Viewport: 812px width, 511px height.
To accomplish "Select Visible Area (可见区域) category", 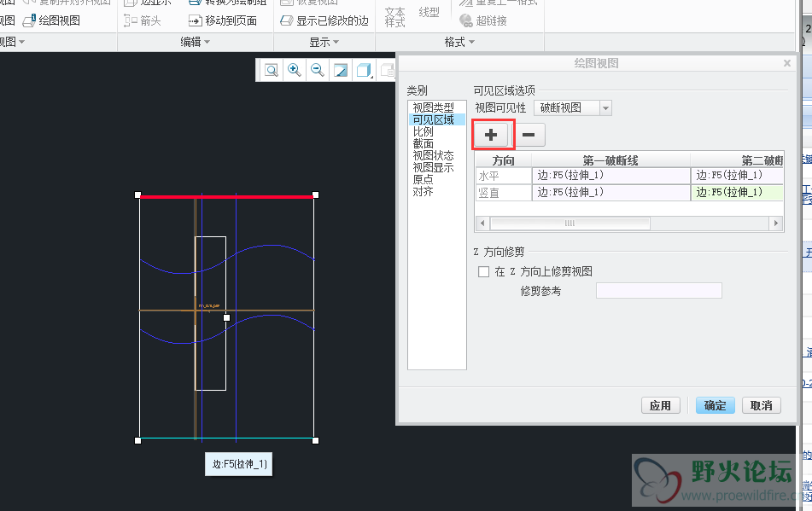I will pos(433,119).
